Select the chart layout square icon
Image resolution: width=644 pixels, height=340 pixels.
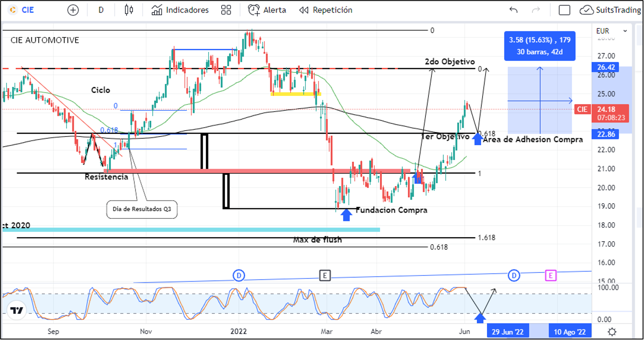pyautogui.click(x=564, y=10)
